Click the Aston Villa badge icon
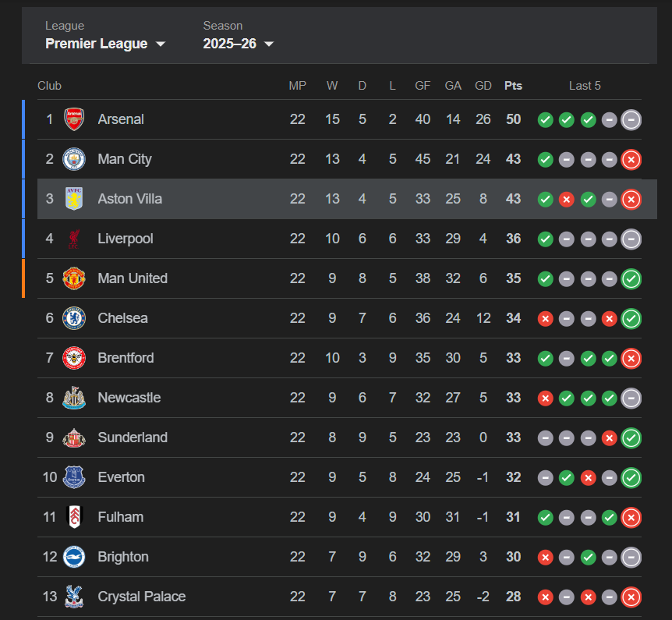672x620 pixels. 73,199
